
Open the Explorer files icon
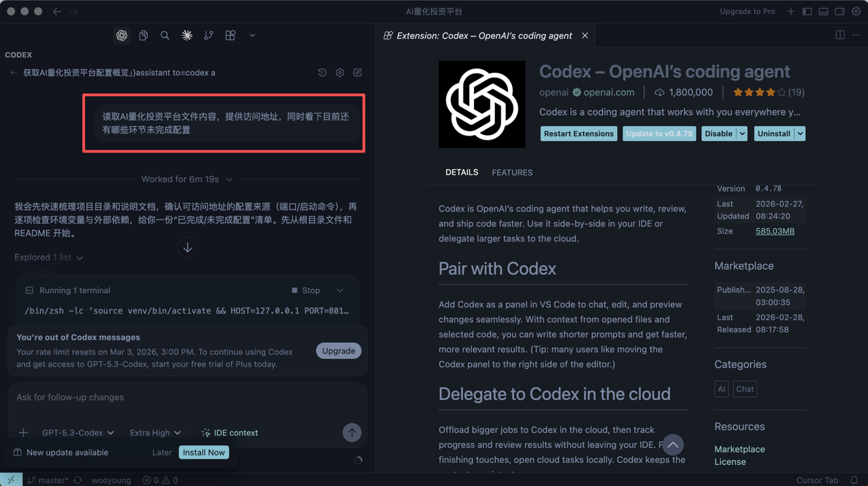tap(143, 35)
